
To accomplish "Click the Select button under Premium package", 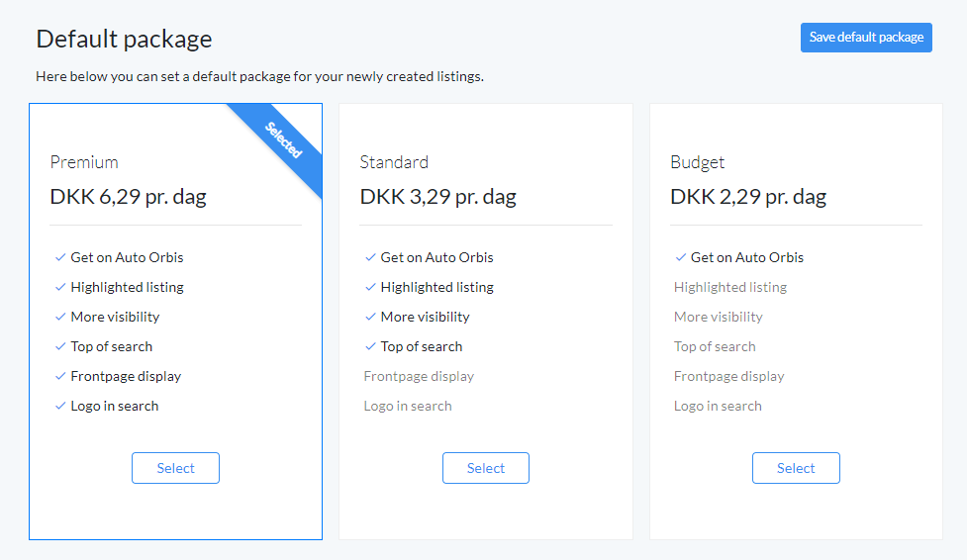I will (175, 468).
